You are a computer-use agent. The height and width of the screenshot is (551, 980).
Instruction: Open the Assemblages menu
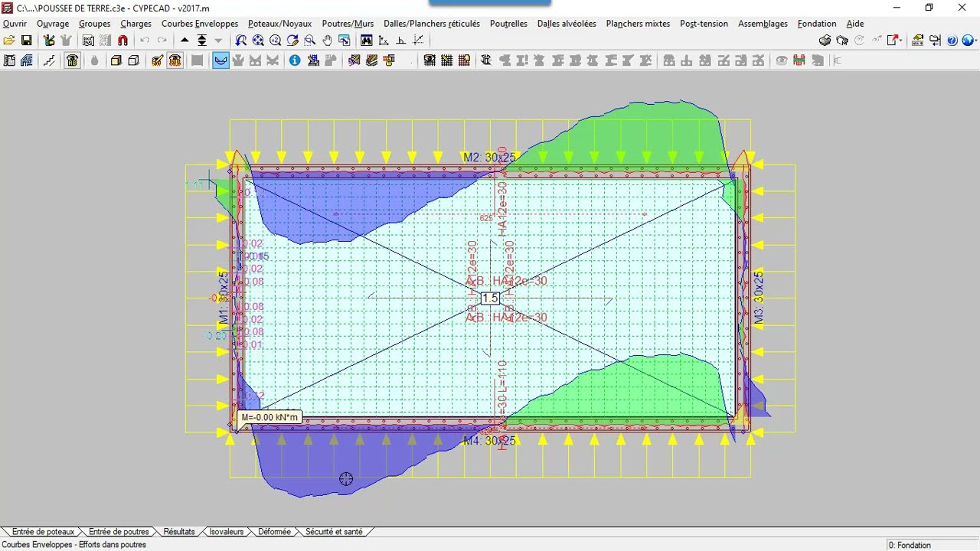(x=763, y=24)
